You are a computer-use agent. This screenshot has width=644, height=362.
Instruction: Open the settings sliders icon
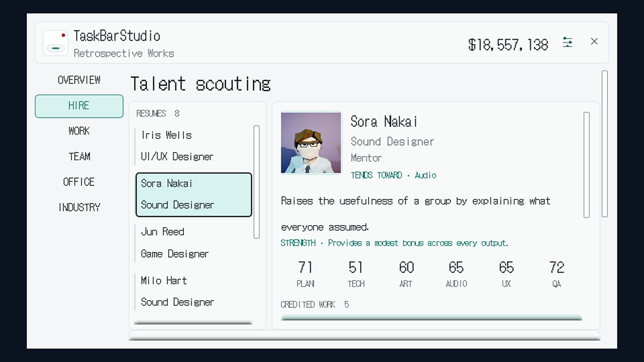click(x=567, y=42)
